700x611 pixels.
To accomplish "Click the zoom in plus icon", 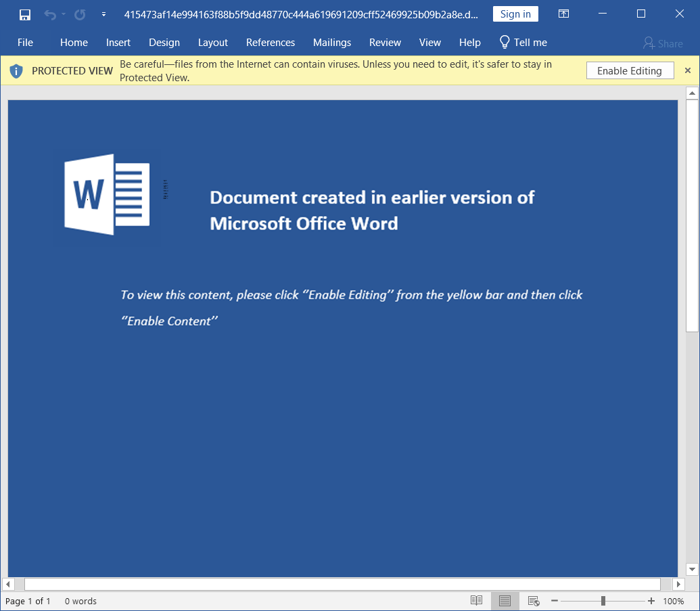I will (x=651, y=601).
